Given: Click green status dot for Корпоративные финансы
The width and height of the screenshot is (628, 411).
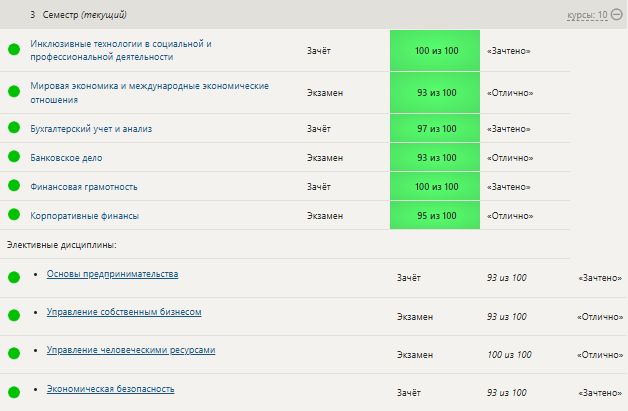Looking at the screenshot, I should pyautogui.click(x=14, y=214).
